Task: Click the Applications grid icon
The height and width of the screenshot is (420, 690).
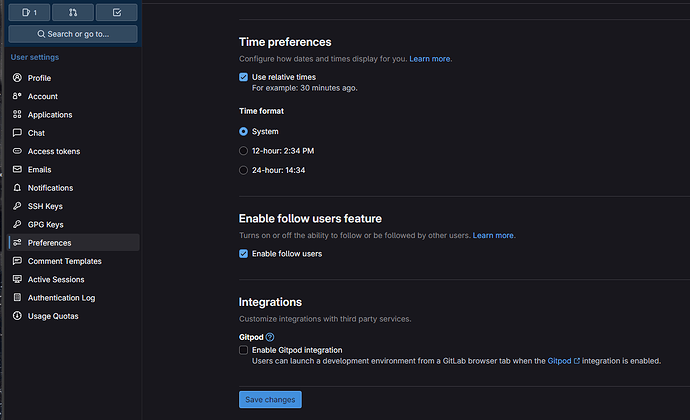Action: point(17,114)
